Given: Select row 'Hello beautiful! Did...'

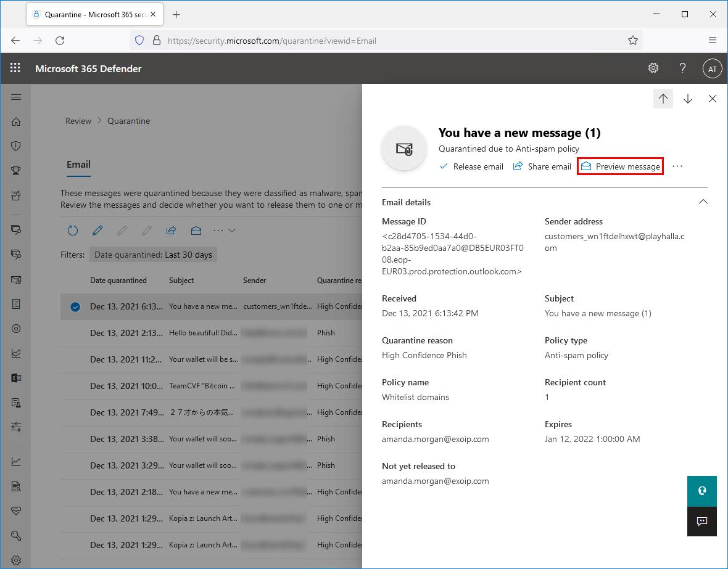Looking at the screenshot, I should (211, 333).
